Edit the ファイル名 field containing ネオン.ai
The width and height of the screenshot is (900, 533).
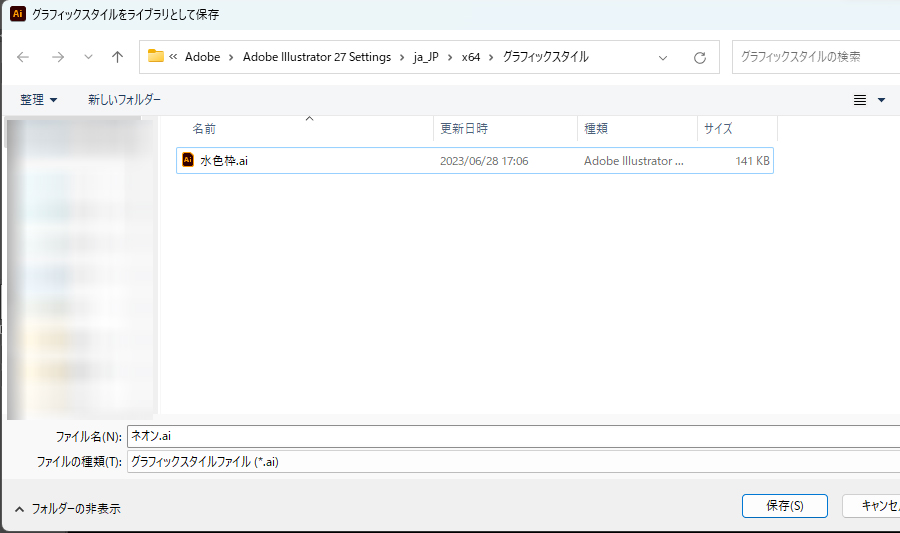pyautogui.click(x=513, y=436)
